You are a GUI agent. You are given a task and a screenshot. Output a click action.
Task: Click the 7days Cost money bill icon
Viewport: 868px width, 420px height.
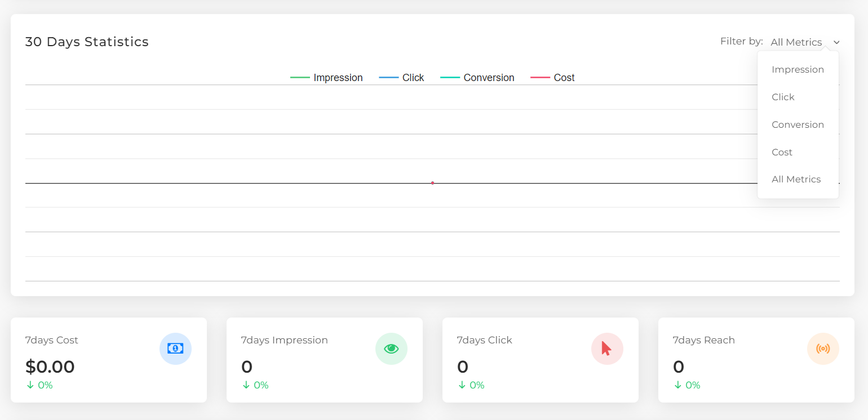tap(175, 348)
